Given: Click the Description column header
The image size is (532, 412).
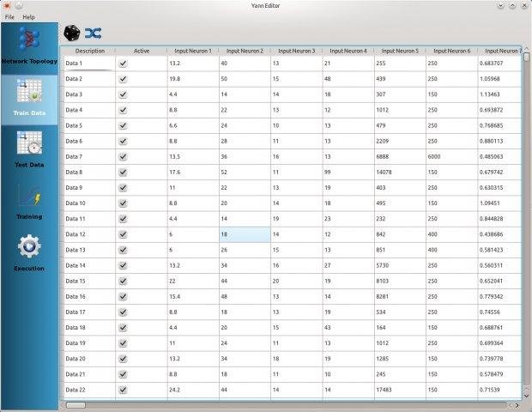Looking at the screenshot, I should [89, 51].
